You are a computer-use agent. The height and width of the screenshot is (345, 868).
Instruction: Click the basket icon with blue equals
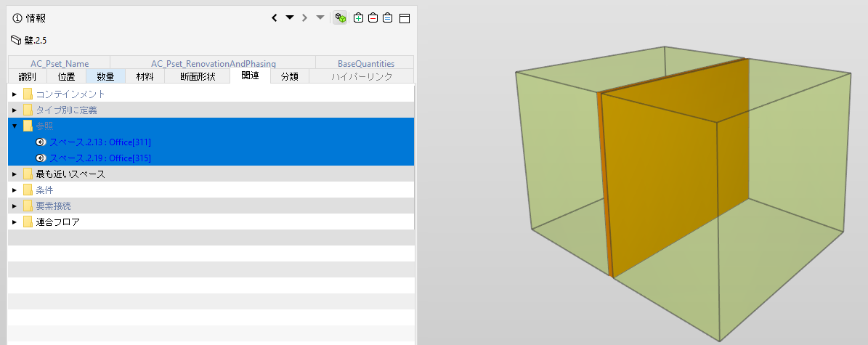point(388,17)
